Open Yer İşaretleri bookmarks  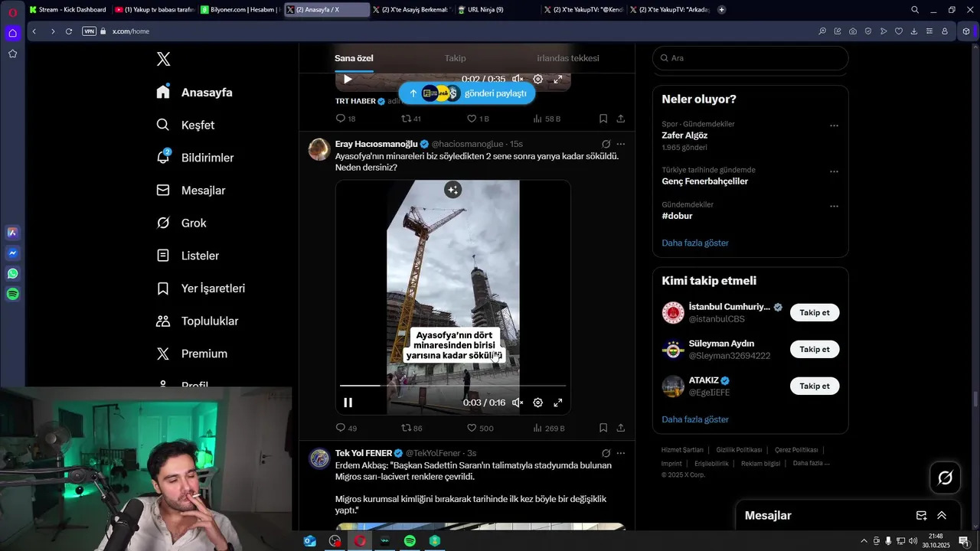[x=201, y=289]
